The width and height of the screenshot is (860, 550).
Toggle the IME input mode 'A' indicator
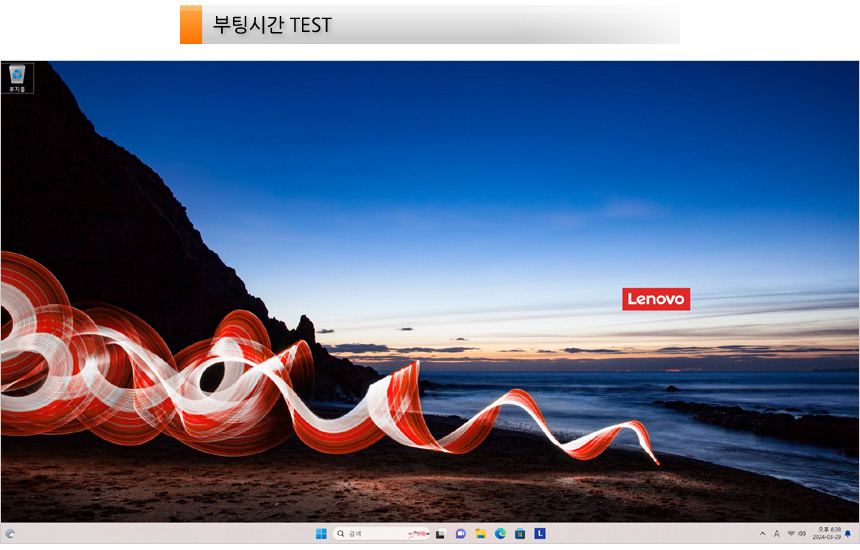(x=776, y=534)
